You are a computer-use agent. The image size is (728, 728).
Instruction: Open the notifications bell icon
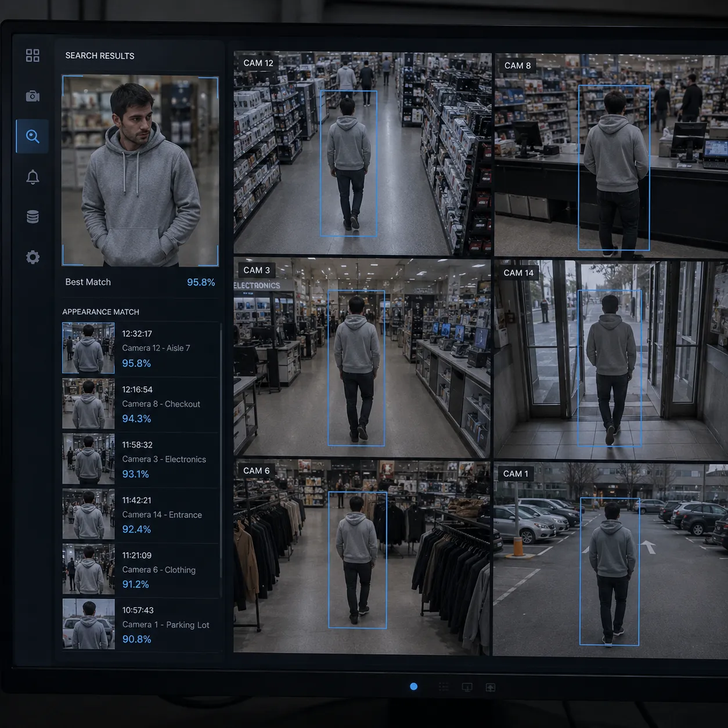pyautogui.click(x=33, y=177)
